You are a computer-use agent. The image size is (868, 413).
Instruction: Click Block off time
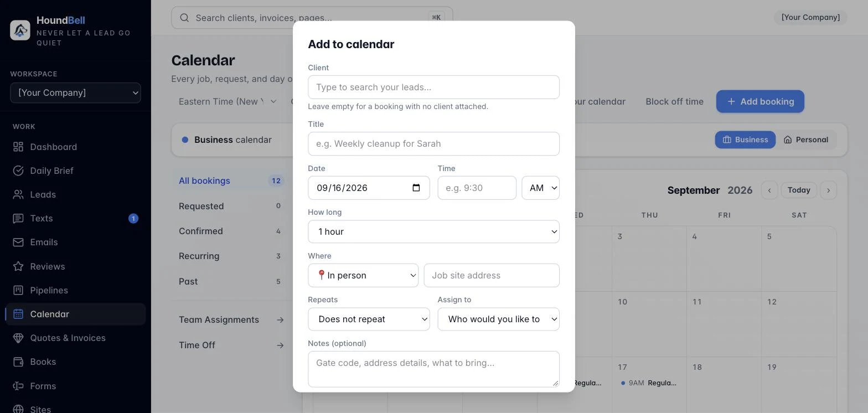674,101
